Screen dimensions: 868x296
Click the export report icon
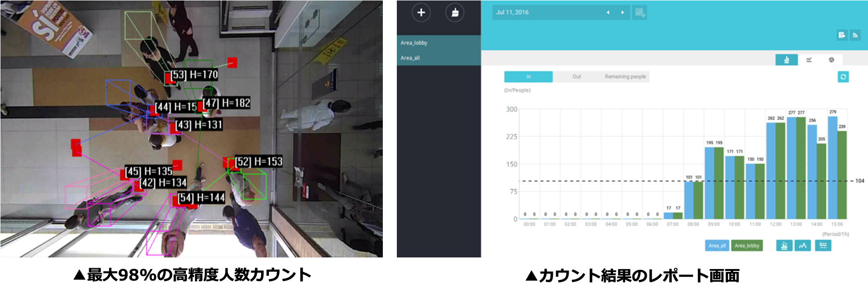(x=841, y=35)
